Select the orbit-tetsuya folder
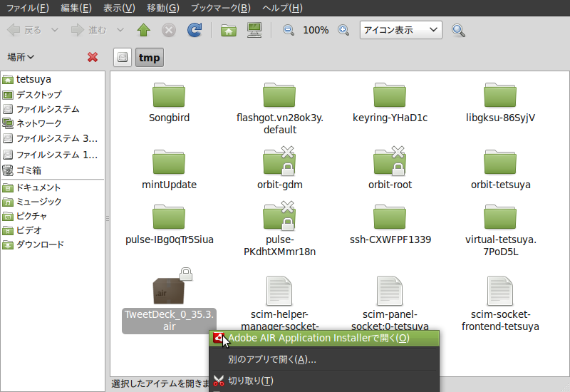The height and width of the screenshot is (392, 570). click(x=500, y=170)
